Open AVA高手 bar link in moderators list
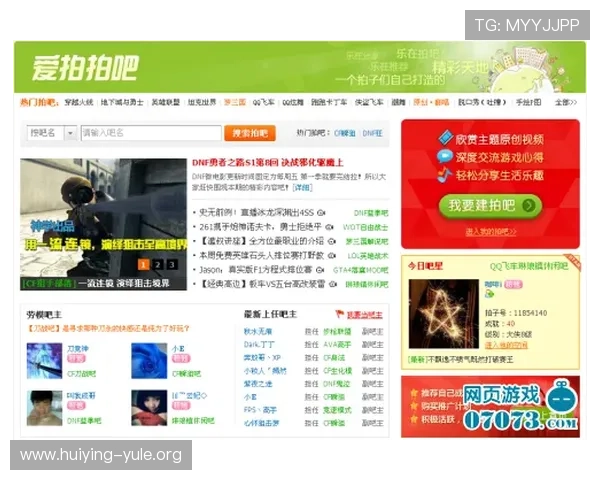 click(x=337, y=344)
